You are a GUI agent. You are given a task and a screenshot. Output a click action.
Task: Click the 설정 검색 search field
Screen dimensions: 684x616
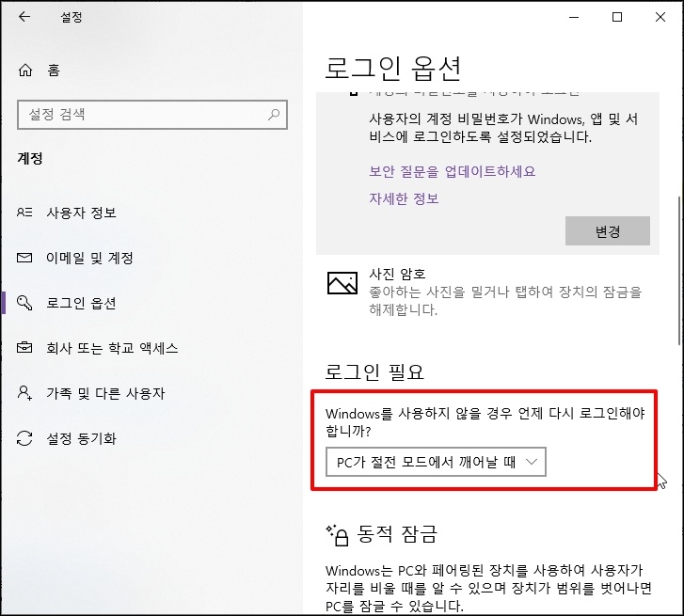[152, 115]
